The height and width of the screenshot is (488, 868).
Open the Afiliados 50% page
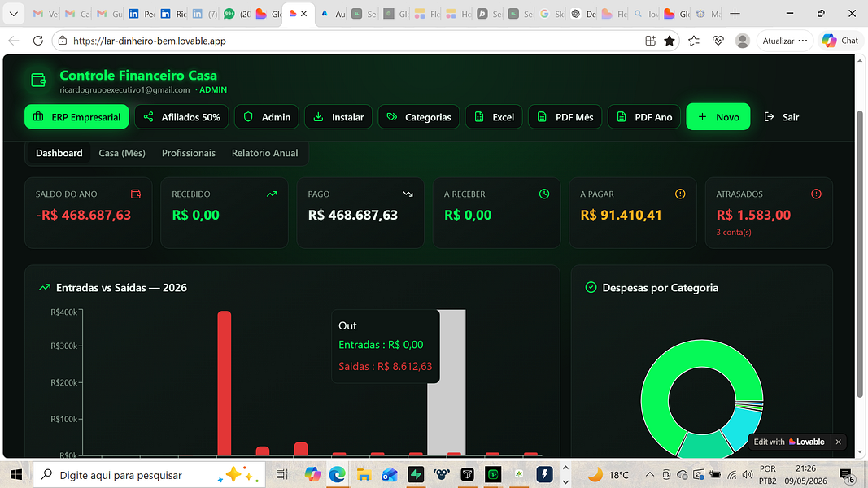(181, 117)
